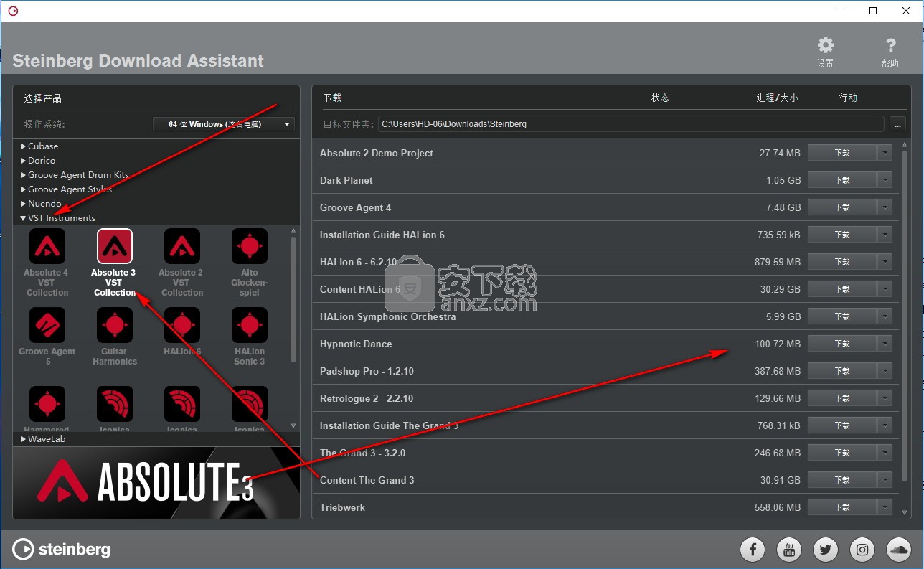Viewport: 924px width, 569px height.
Task: Select the HALion Sonic 3 product icon
Action: pyautogui.click(x=250, y=326)
